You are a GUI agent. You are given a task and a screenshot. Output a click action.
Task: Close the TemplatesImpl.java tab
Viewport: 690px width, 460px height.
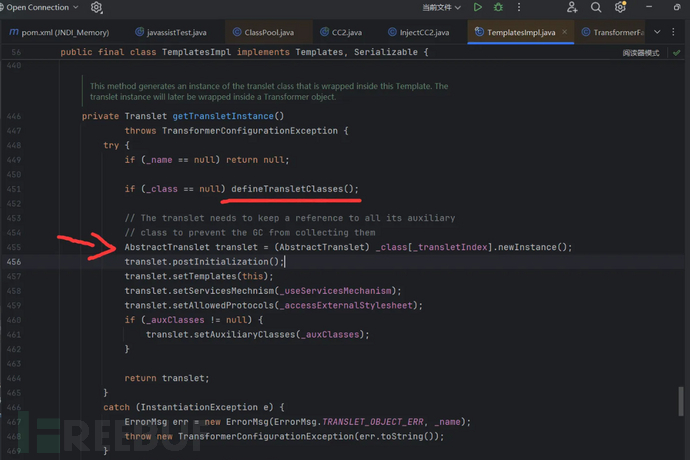(567, 32)
